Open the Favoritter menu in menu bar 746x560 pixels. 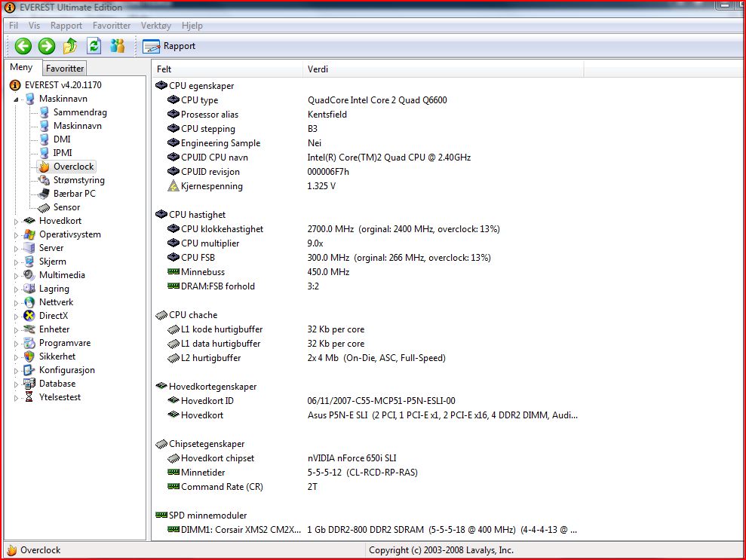tap(112, 26)
